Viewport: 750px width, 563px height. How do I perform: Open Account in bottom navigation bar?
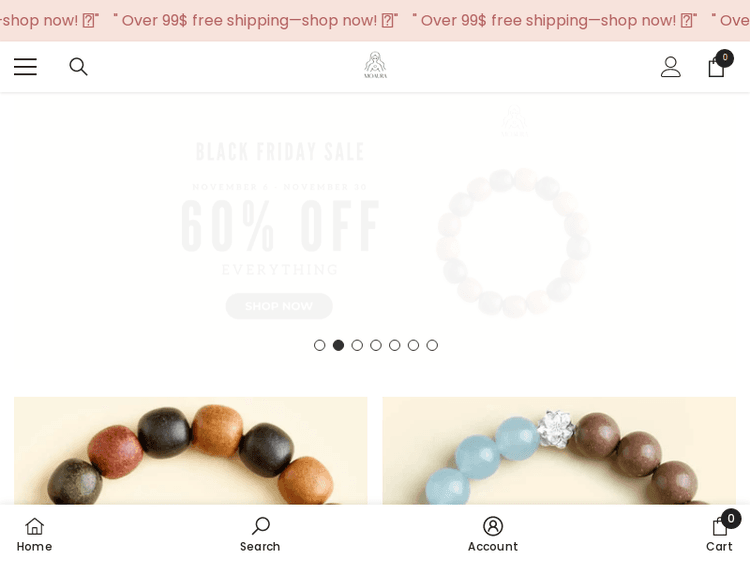(x=493, y=535)
